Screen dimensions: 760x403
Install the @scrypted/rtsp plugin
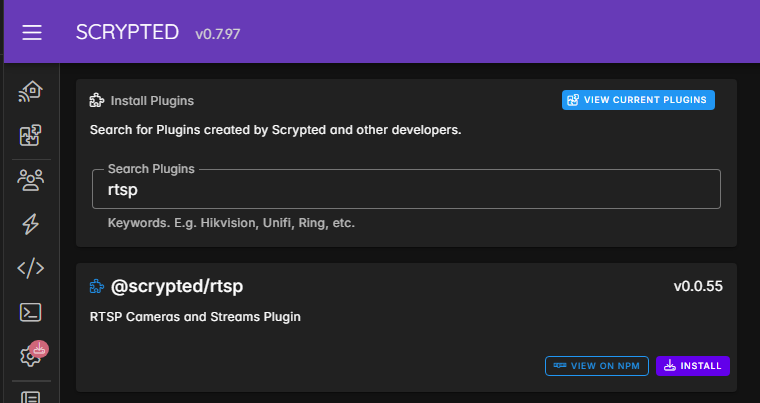693,366
